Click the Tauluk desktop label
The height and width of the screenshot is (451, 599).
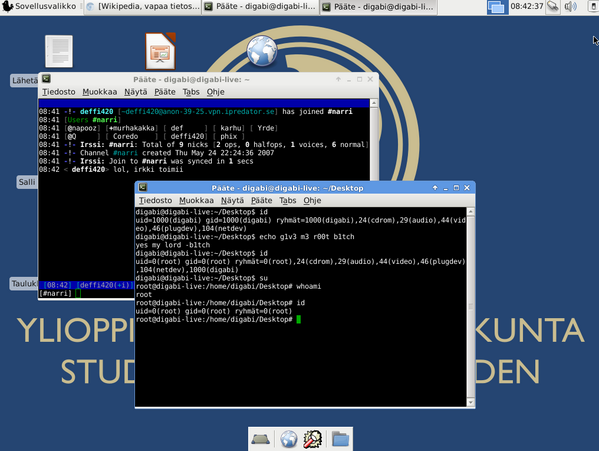click(24, 284)
